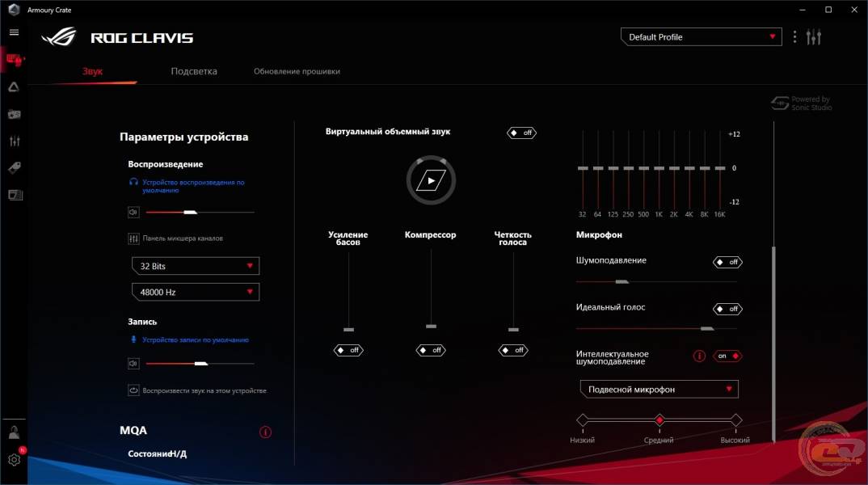Open the Devices icon in sidebar
This screenshot has width=868, height=485.
(x=15, y=59)
